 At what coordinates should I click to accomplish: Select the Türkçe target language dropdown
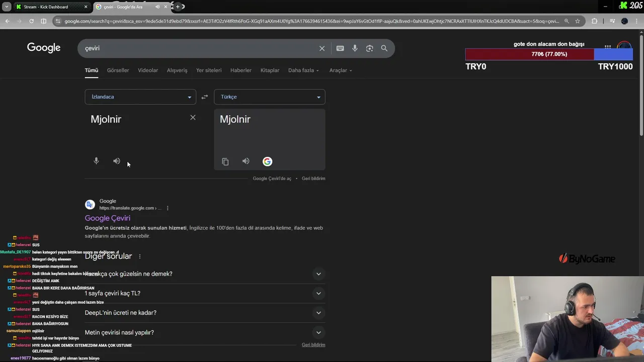[270, 97]
